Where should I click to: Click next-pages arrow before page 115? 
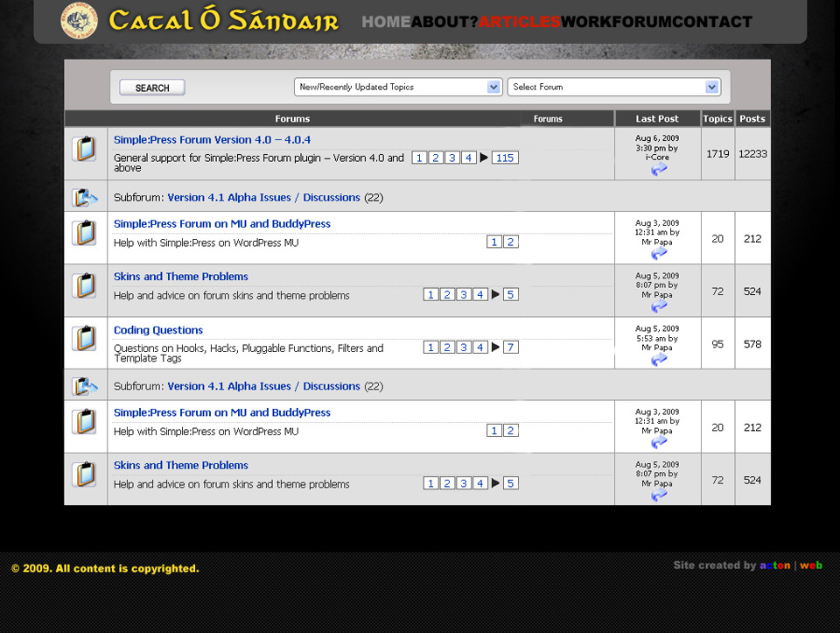click(x=484, y=158)
